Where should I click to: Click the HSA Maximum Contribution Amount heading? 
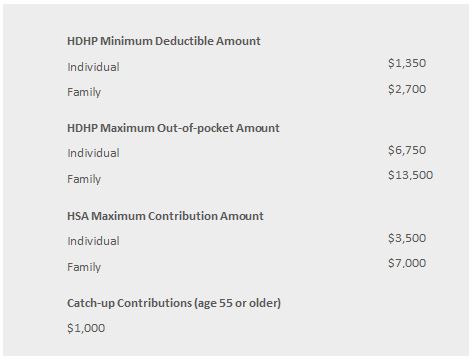click(165, 216)
